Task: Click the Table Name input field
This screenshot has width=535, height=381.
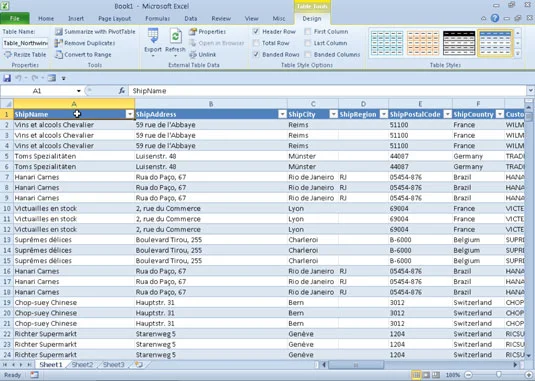Action: click(x=25, y=43)
